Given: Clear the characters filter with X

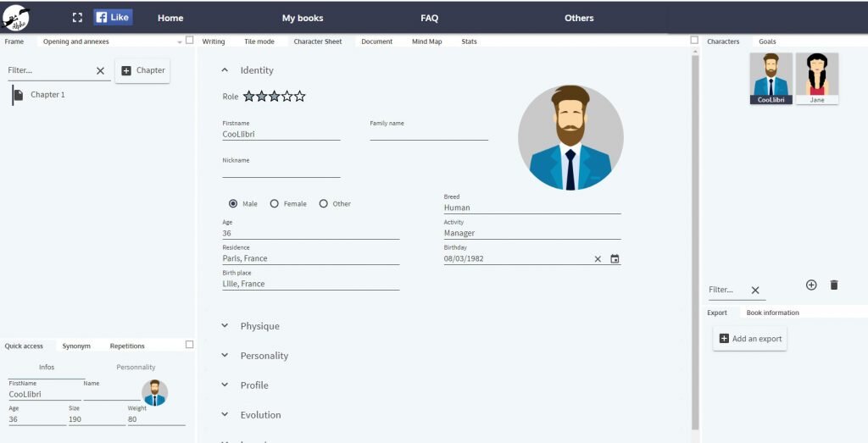Looking at the screenshot, I should (x=755, y=290).
